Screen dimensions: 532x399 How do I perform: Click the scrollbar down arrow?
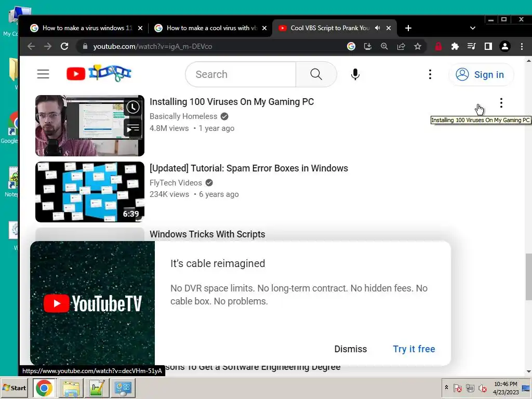point(528,372)
